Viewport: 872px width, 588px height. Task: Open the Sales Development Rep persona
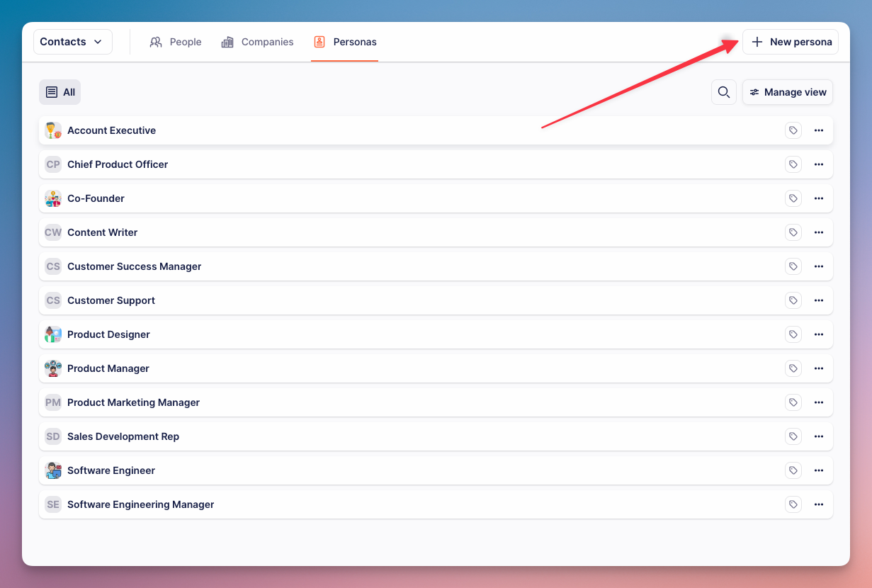(x=123, y=436)
